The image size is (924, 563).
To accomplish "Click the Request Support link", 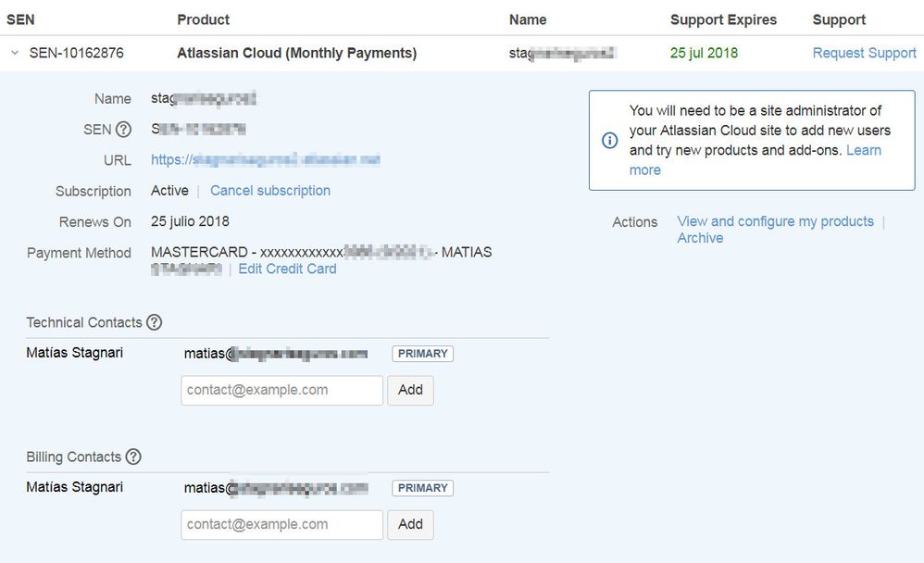I will pos(864,53).
